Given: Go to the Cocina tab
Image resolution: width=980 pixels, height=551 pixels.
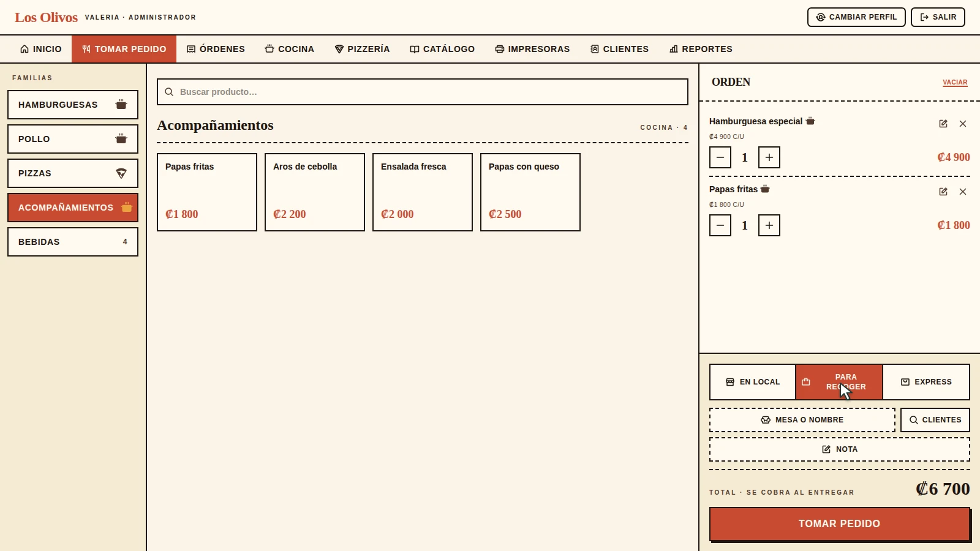Looking at the screenshot, I should tap(289, 49).
